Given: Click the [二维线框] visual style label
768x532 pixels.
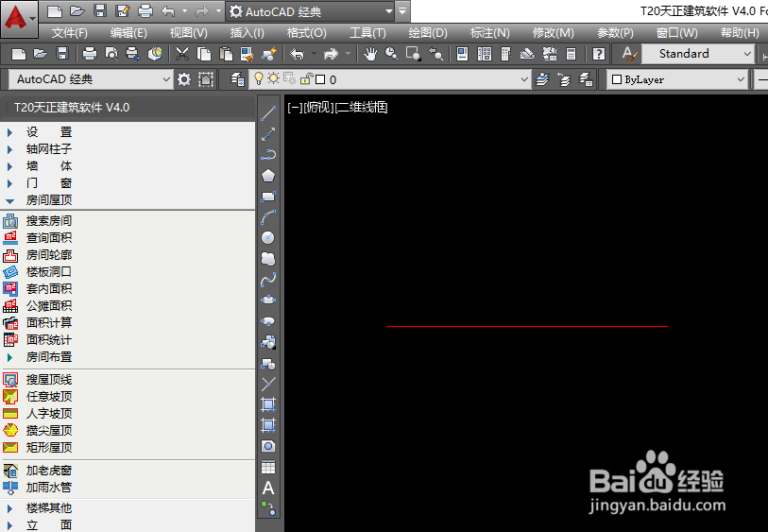Looking at the screenshot, I should point(362,108).
